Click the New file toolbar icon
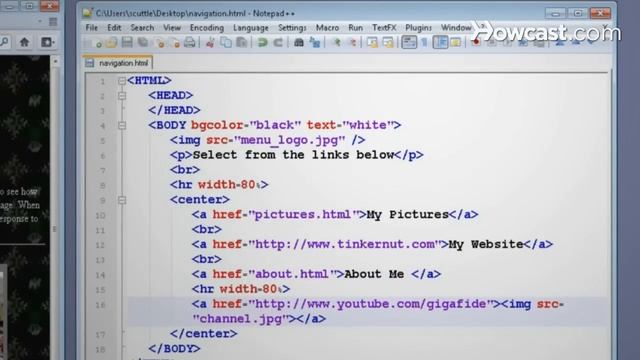This screenshot has height=360, width=640. click(x=97, y=42)
